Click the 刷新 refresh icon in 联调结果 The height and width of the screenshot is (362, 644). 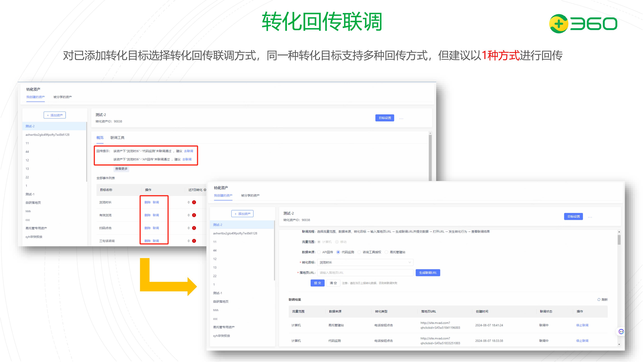(x=599, y=300)
